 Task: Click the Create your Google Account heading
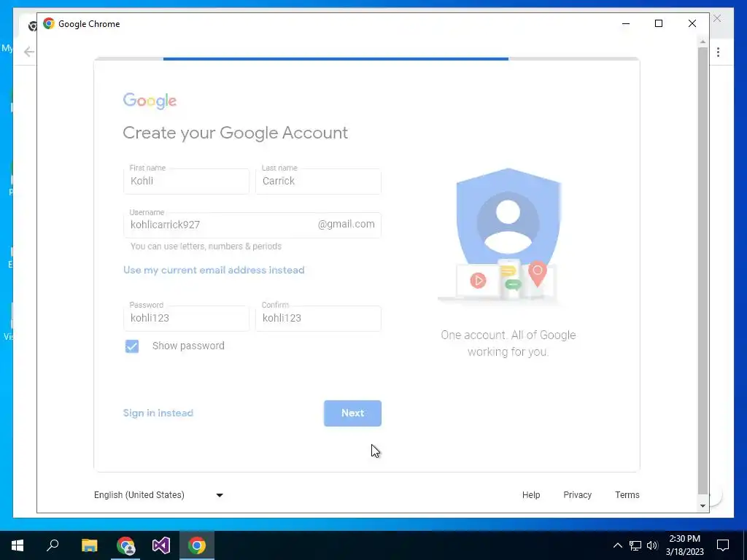236,133
